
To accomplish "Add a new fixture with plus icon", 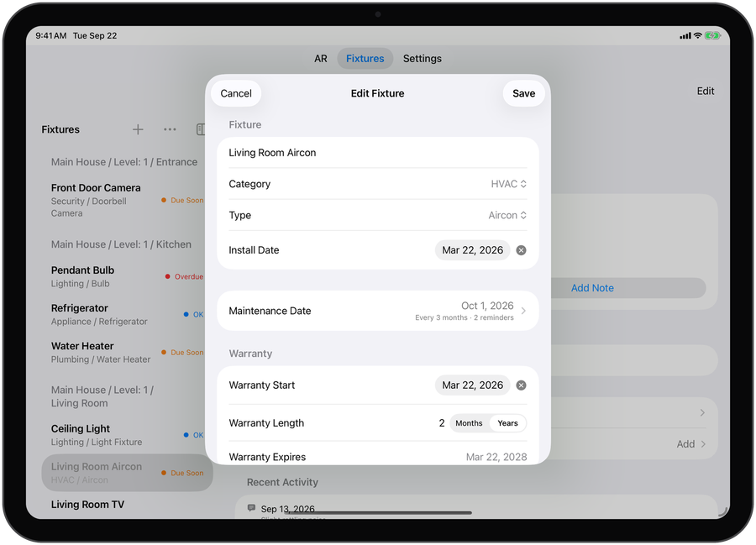I will [x=138, y=129].
